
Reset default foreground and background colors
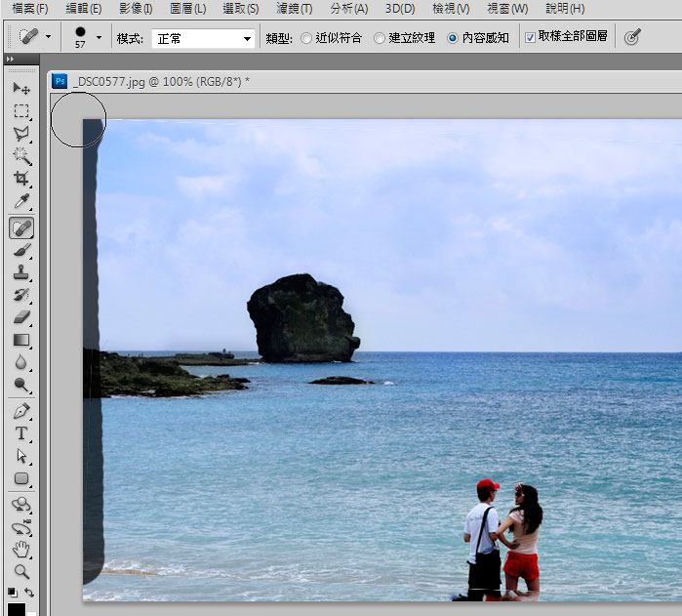coord(12,592)
